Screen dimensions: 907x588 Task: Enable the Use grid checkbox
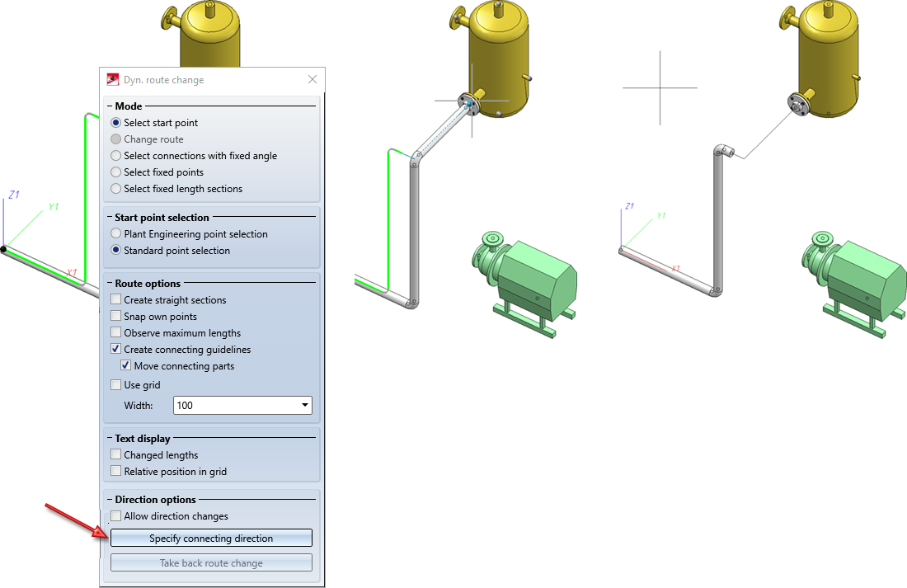coord(115,385)
